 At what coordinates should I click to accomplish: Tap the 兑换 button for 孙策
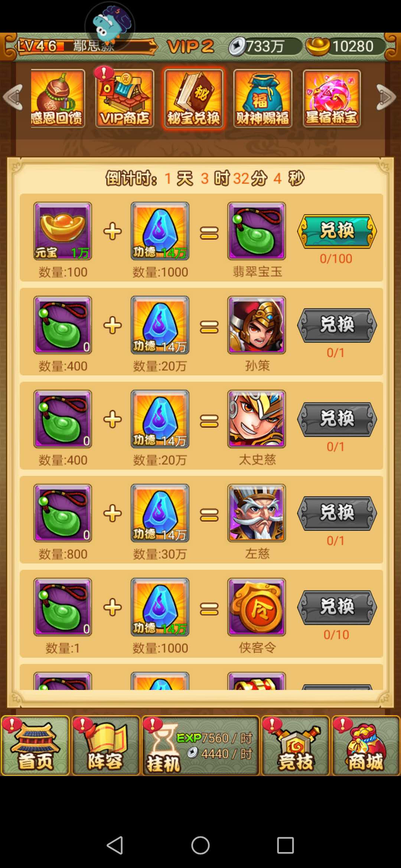[x=337, y=325]
